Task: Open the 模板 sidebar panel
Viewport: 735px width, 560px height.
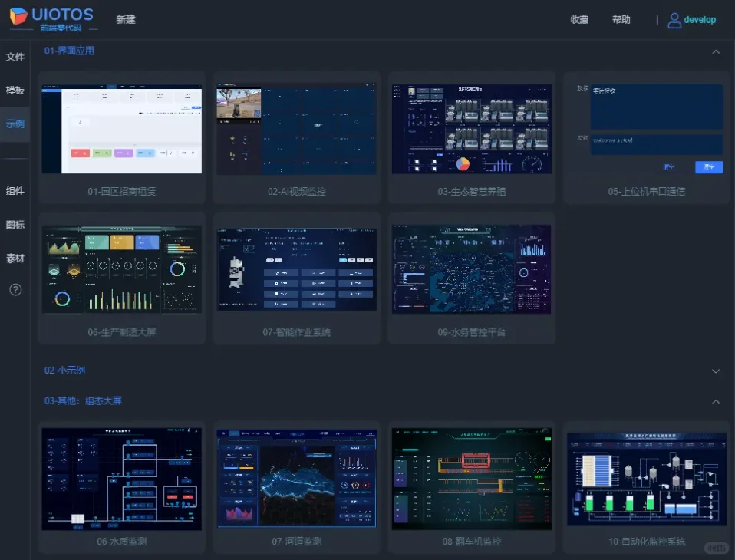Action: click(15, 90)
